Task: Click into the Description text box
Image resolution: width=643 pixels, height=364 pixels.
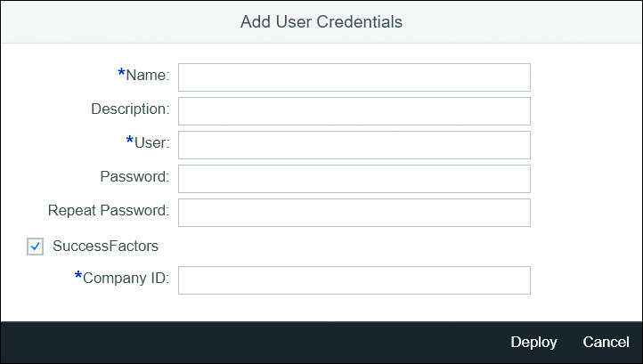Action: [354, 111]
